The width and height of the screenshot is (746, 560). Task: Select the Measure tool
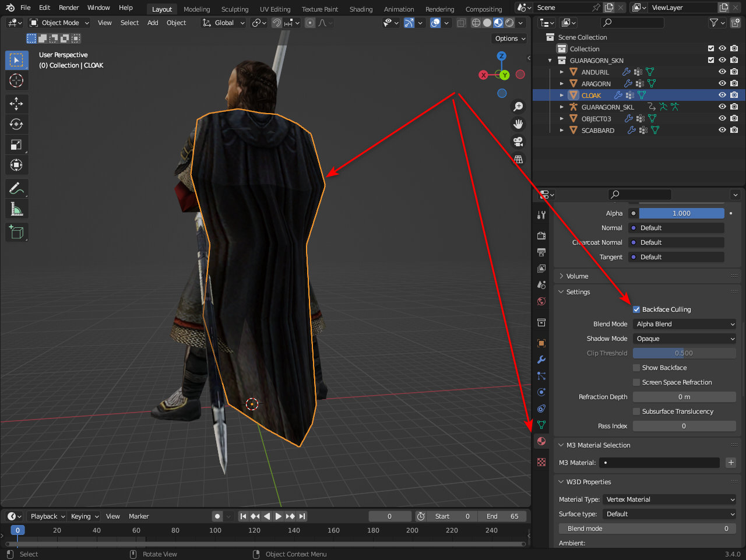(x=16, y=209)
